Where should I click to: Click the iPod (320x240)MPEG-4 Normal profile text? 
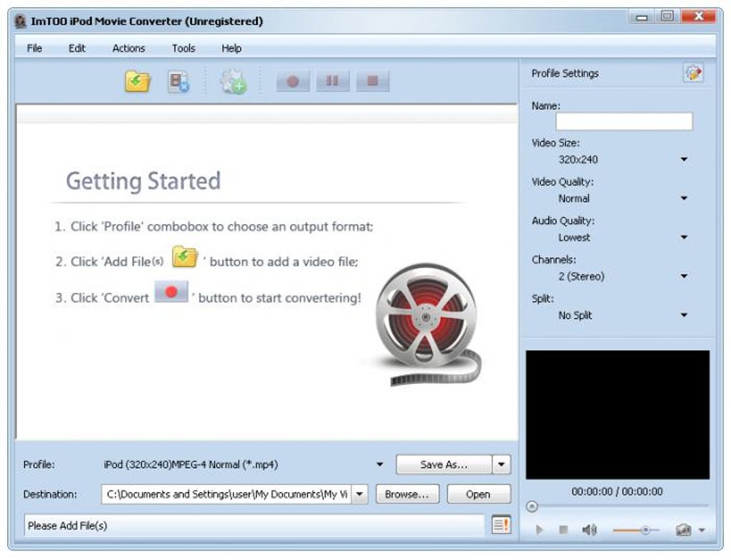(x=191, y=465)
